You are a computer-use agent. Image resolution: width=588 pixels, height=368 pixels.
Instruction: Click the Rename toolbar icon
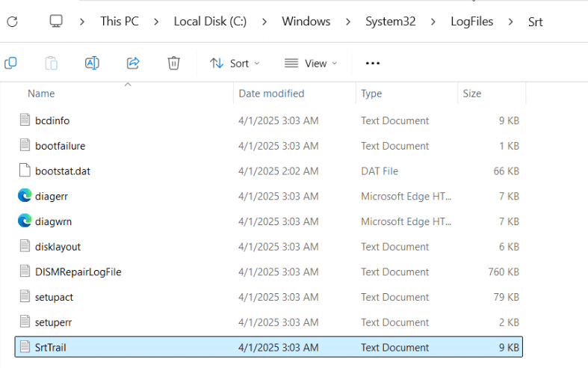(92, 63)
